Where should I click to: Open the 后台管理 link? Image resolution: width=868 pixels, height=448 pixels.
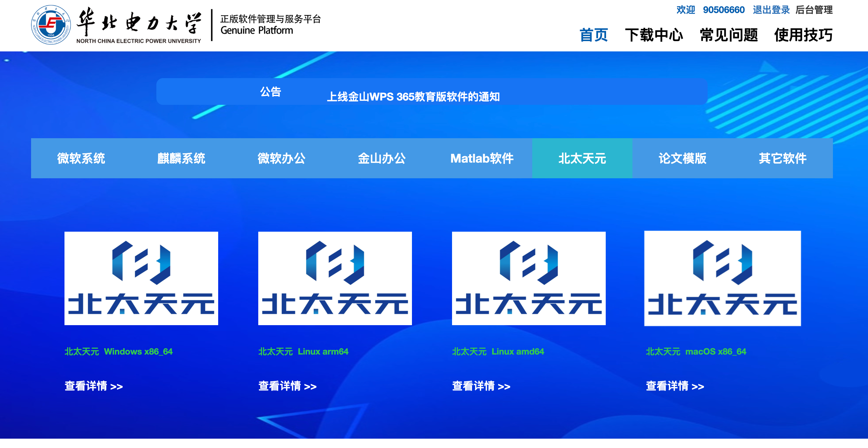pos(814,10)
